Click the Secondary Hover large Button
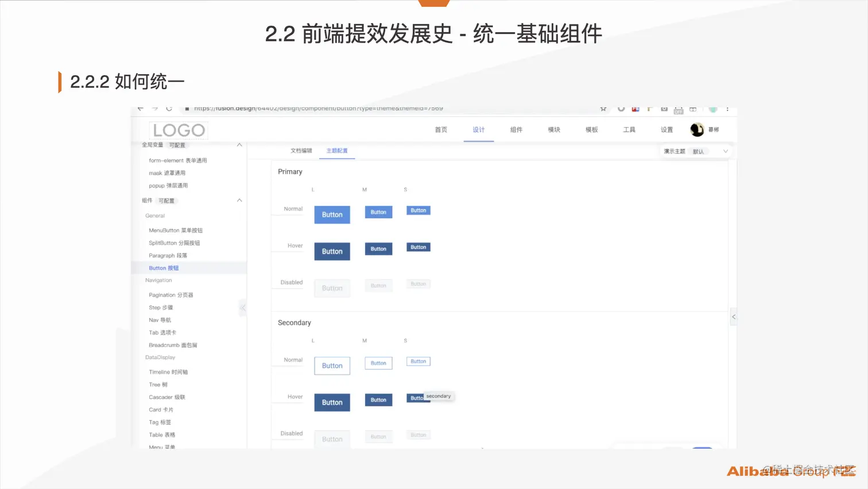Screen dimensions: 868x489 coord(332,402)
